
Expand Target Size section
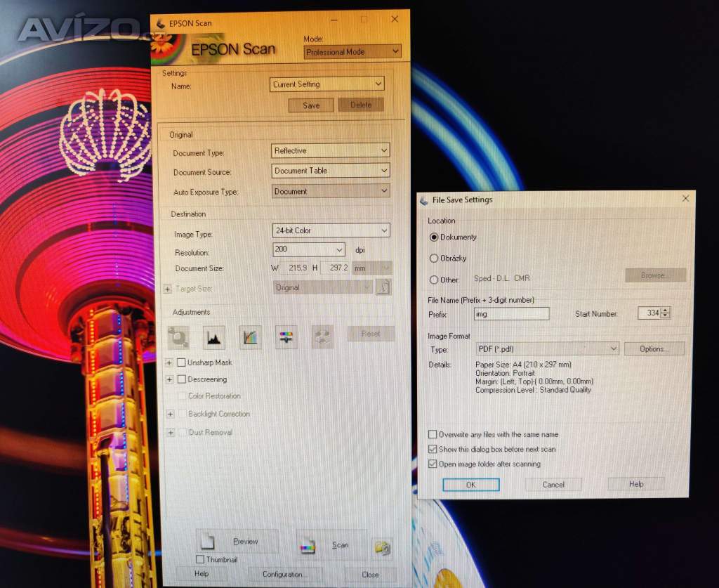[x=167, y=289]
